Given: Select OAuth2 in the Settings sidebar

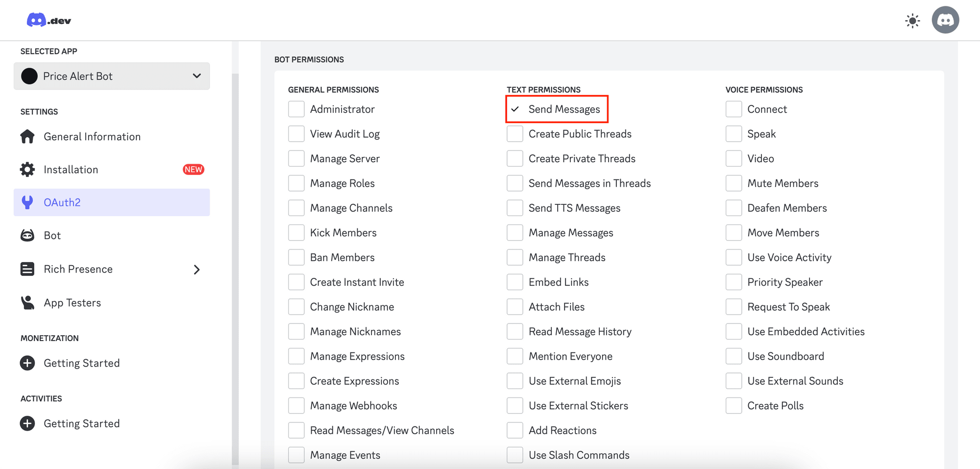Looking at the screenshot, I should pyautogui.click(x=62, y=202).
